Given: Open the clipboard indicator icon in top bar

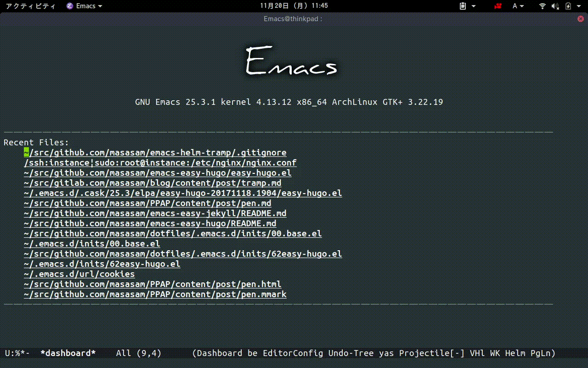Looking at the screenshot, I should 463,6.
